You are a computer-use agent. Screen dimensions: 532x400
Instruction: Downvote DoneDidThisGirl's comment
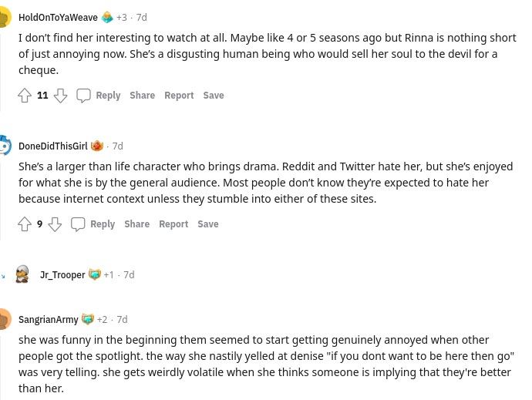(x=55, y=224)
